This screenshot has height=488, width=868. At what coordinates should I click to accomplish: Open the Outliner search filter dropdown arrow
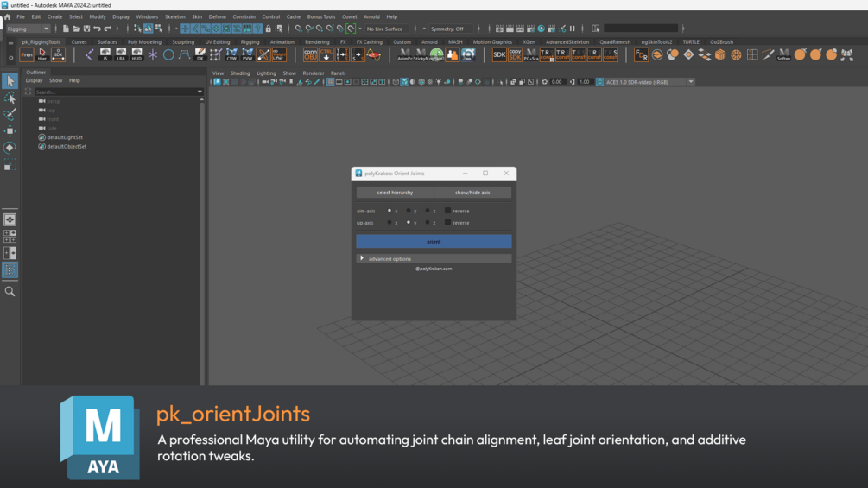point(200,92)
